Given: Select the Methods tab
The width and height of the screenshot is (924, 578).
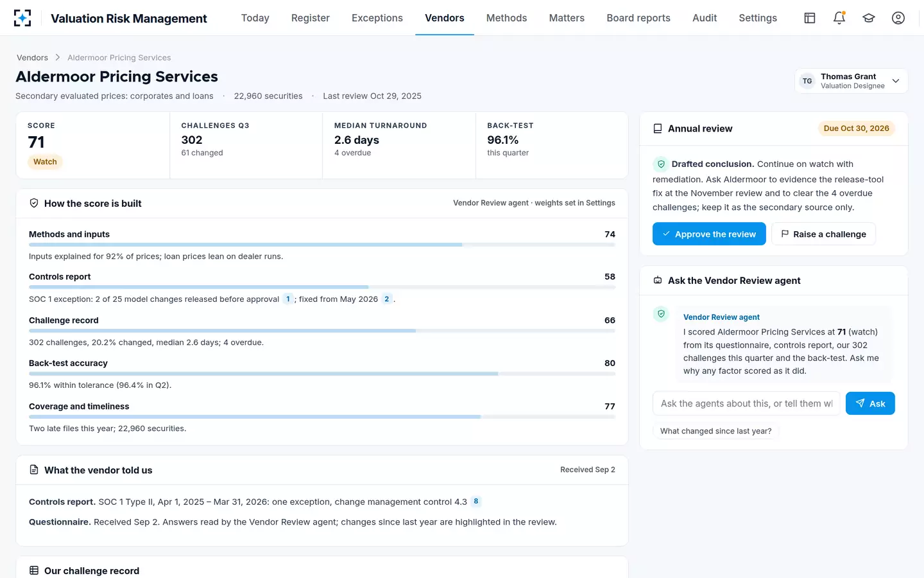Looking at the screenshot, I should click(507, 18).
